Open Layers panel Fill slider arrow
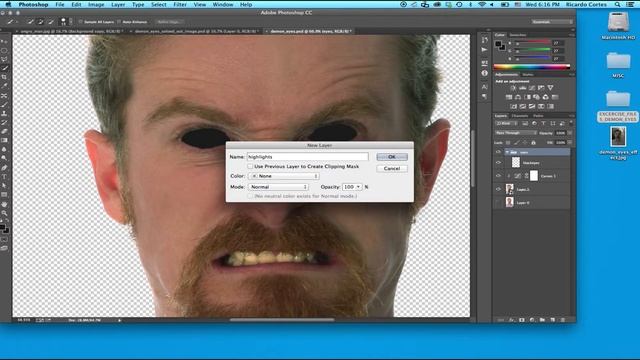640x360 pixels. pyautogui.click(x=570, y=142)
